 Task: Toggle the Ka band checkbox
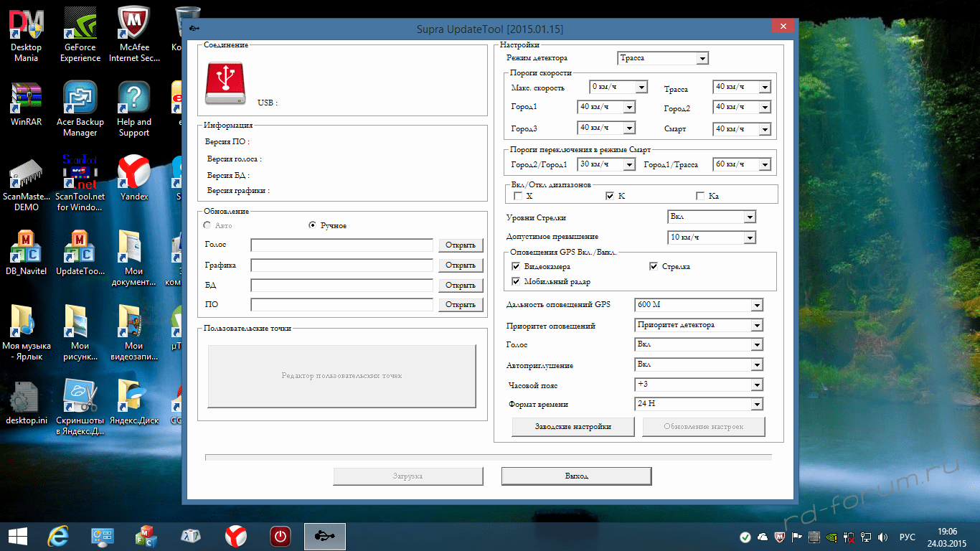700,196
